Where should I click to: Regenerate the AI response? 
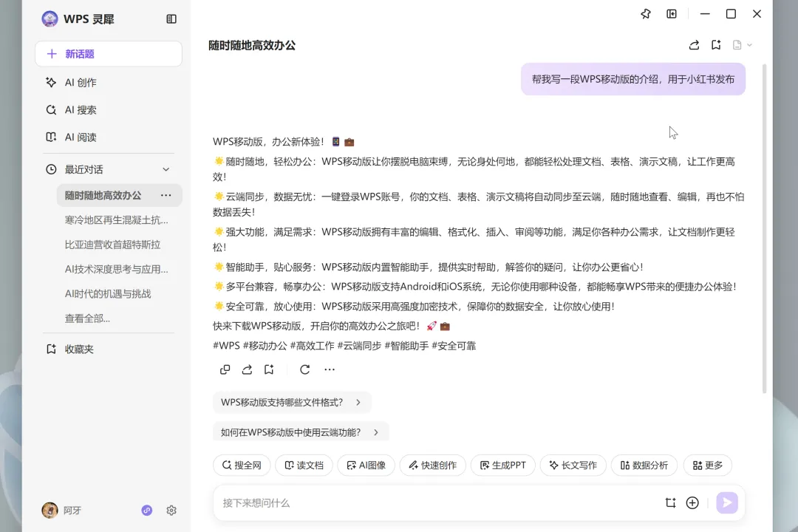coord(305,369)
